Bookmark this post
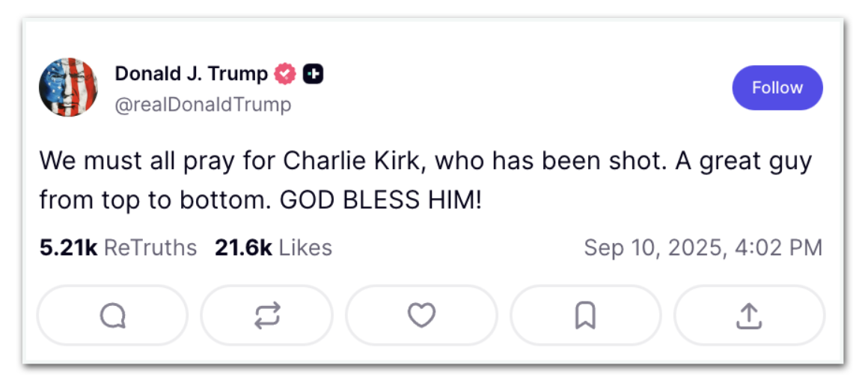This screenshot has width=868, height=383. (x=585, y=316)
